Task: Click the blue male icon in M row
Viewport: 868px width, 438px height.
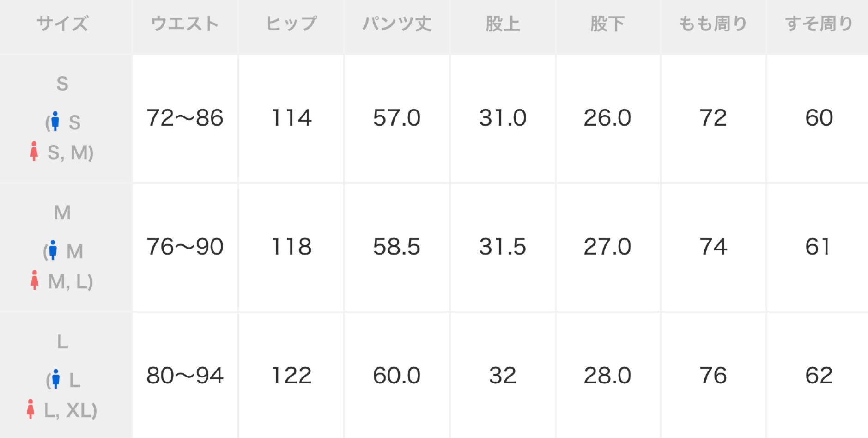Action: [53, 250]
